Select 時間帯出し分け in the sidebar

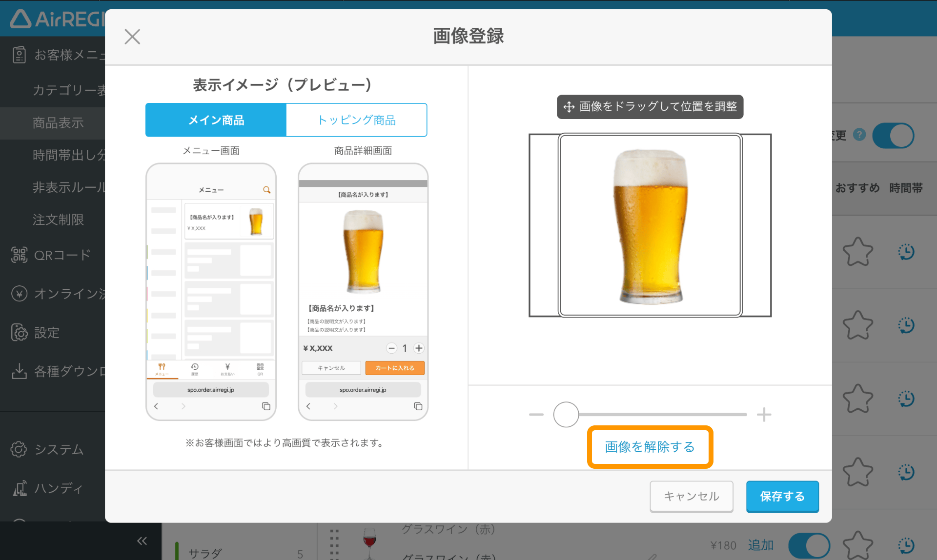[x=68, y=155]
